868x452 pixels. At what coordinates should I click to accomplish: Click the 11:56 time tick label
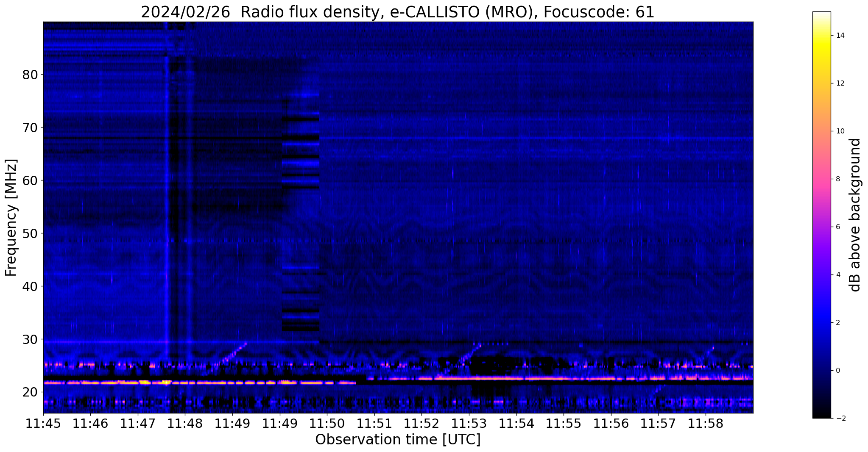[x=611, y=423]
